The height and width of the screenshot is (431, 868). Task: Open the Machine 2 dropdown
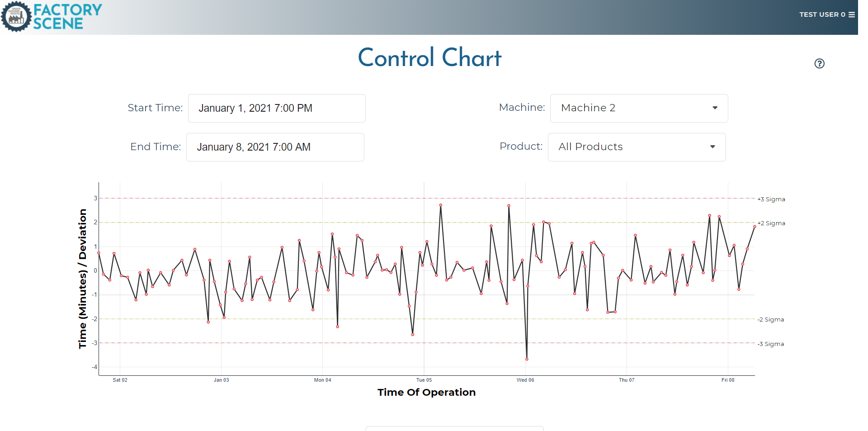639,108
